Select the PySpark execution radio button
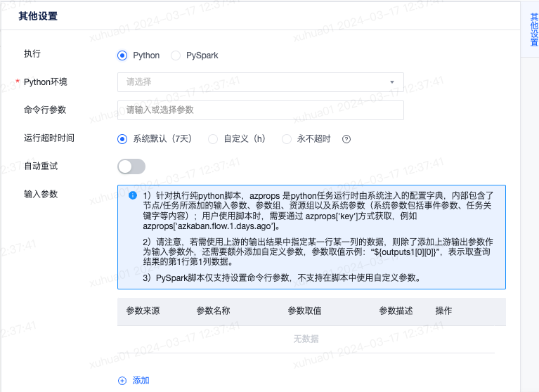539x392 pixels. coord(176,55)
